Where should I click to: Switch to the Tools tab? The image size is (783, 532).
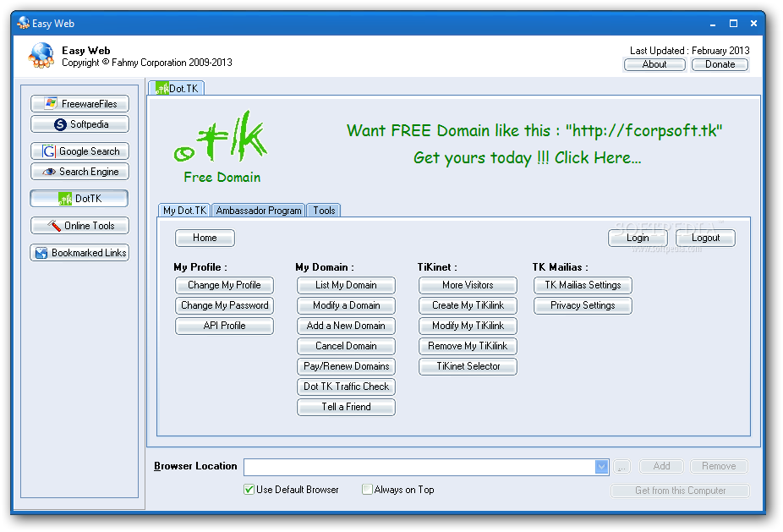click(x=324, y=211)
